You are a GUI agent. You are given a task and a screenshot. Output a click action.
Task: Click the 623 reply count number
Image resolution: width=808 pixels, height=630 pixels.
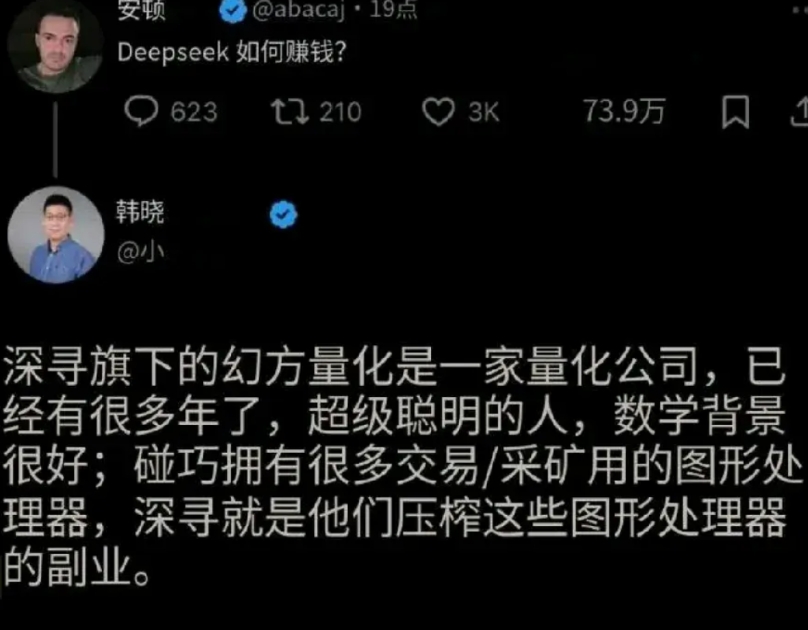click(194, 112)
